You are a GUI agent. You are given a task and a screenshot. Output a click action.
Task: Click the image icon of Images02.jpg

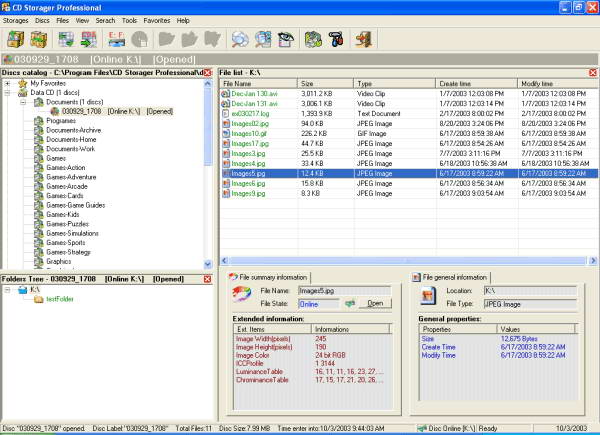tap(226, 124)
